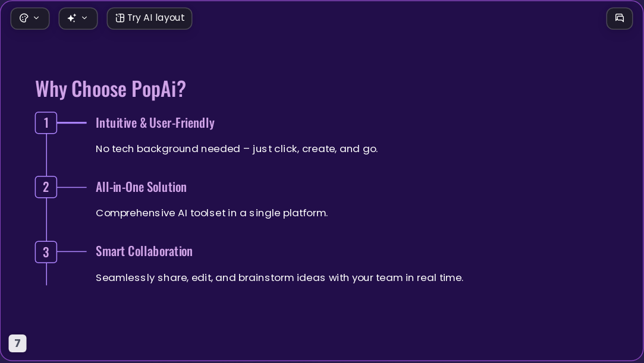Select step number 2 box
Image resolution: width=644 pixels, height=363 pixels.
(46, 187)
